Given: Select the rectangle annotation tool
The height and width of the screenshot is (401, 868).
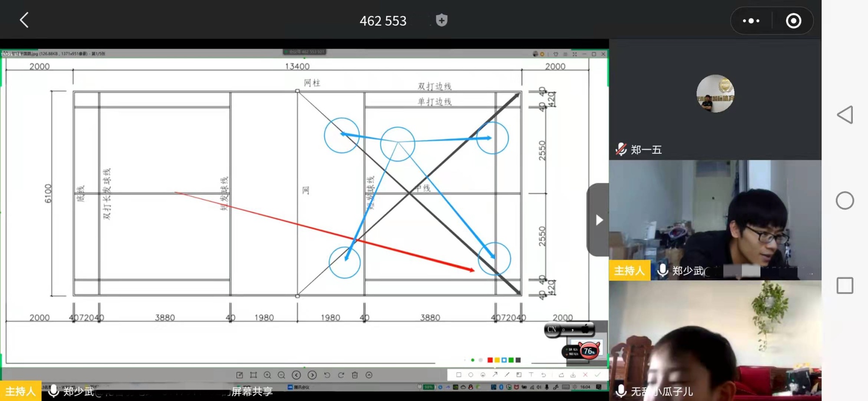Looking at the screenshot, I should pos(458,374).
